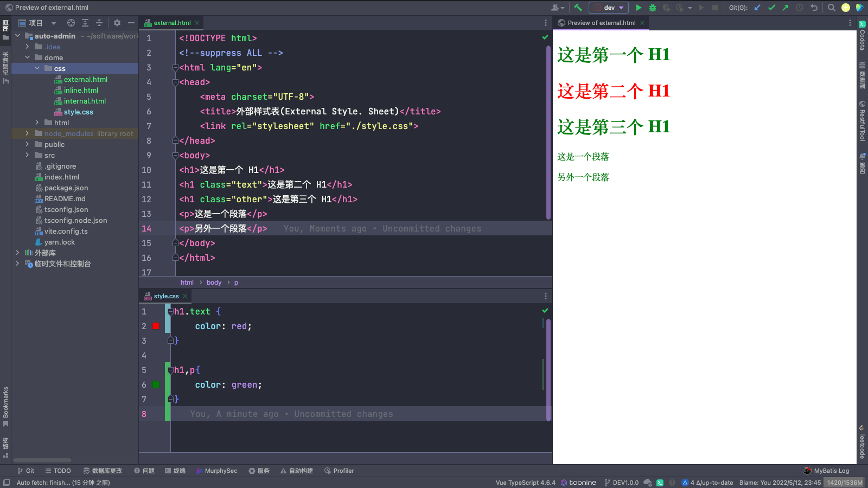Image resolution: width=868 pixels, height=488 pixels.
Task: Open search everywhere magnifier
Action: coord(831,8)
